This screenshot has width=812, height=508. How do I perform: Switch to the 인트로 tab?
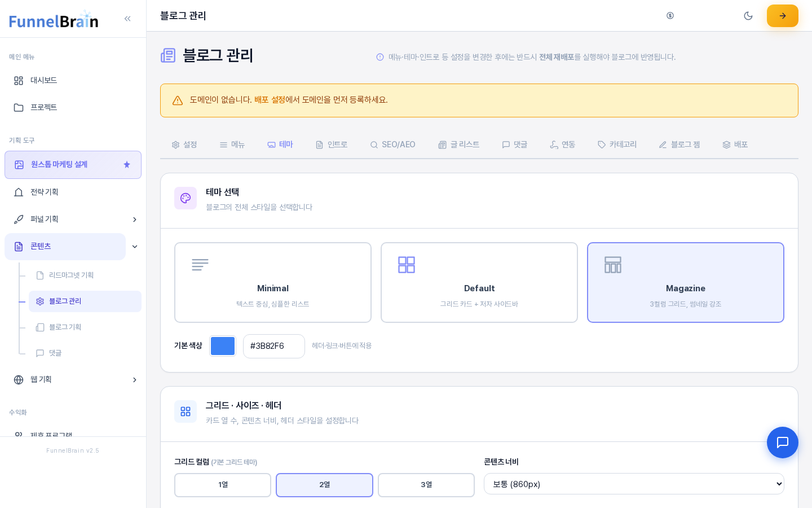[x=332, y=145]
